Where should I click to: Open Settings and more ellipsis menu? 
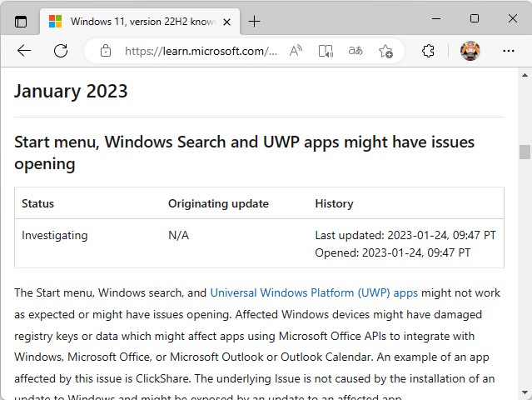tap(509, 51)
